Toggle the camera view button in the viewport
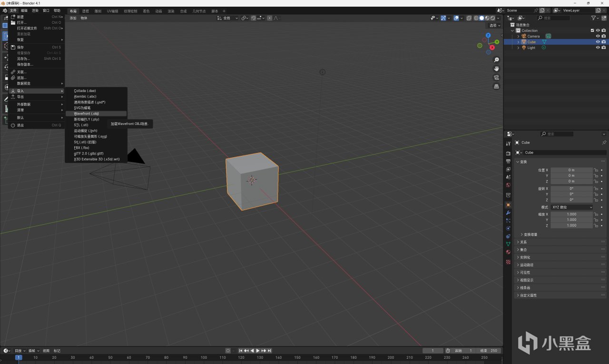Image resolution: width=609 pixels, height=364 pixels. (496, 77)
